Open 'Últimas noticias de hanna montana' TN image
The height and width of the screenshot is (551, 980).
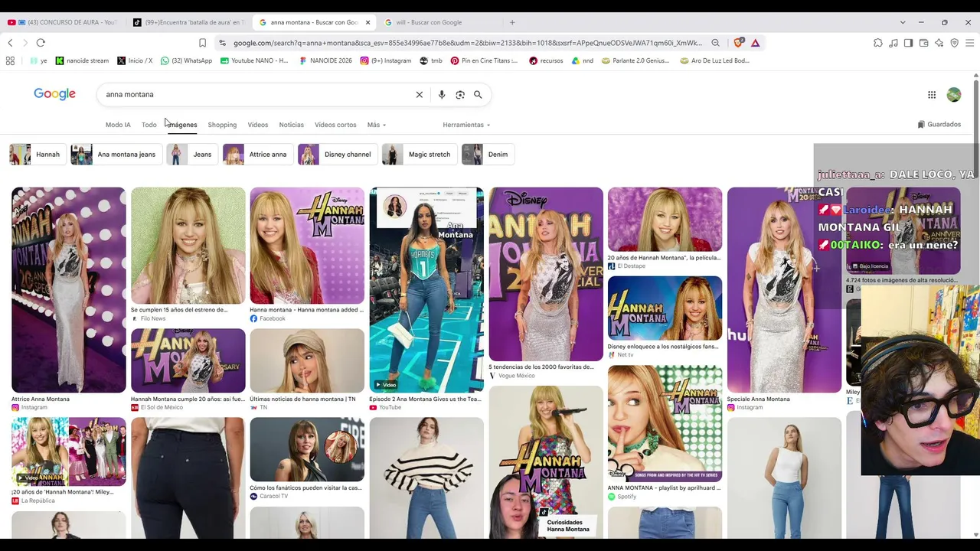click(x=307, y=361)
